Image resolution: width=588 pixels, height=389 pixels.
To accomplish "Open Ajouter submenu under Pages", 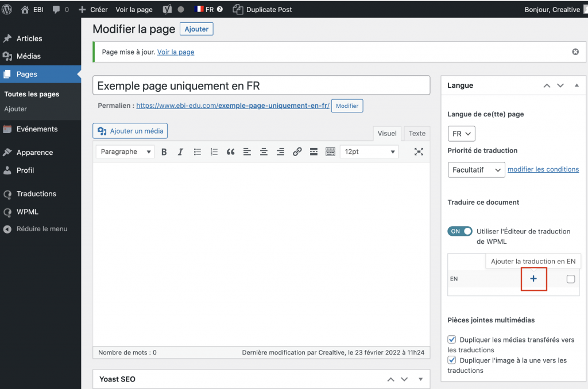I will [x=16, y=109].
